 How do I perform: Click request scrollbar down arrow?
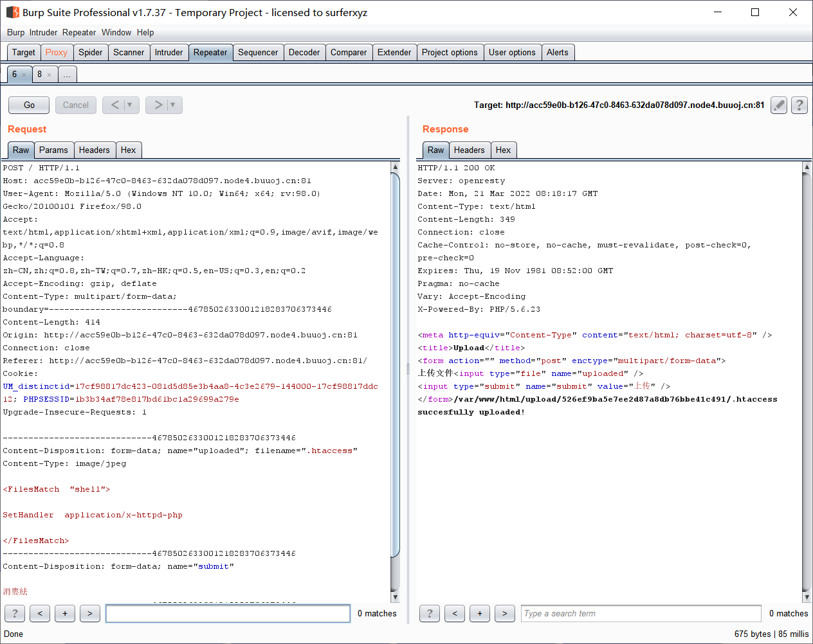pos(395,597)
